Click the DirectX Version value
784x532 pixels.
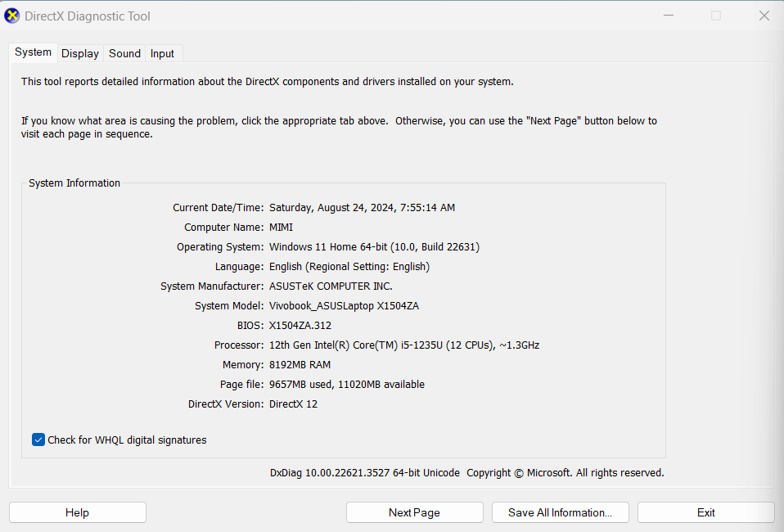pyautogui.click(x=293, y=404)
